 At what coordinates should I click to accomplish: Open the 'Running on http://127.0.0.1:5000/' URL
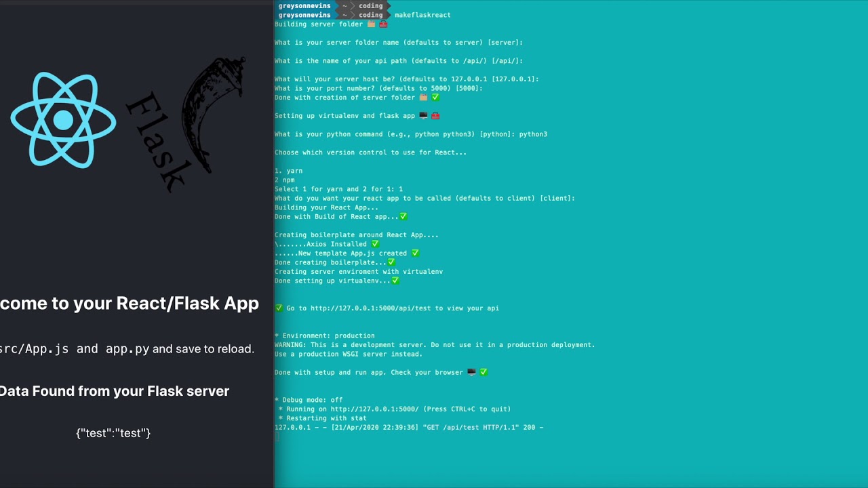point(375,409)
